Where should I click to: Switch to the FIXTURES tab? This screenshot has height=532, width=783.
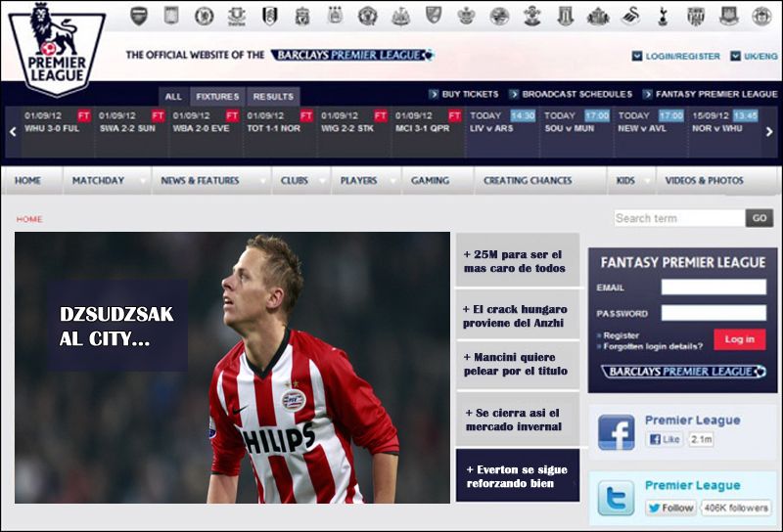[x=217, y=96]
